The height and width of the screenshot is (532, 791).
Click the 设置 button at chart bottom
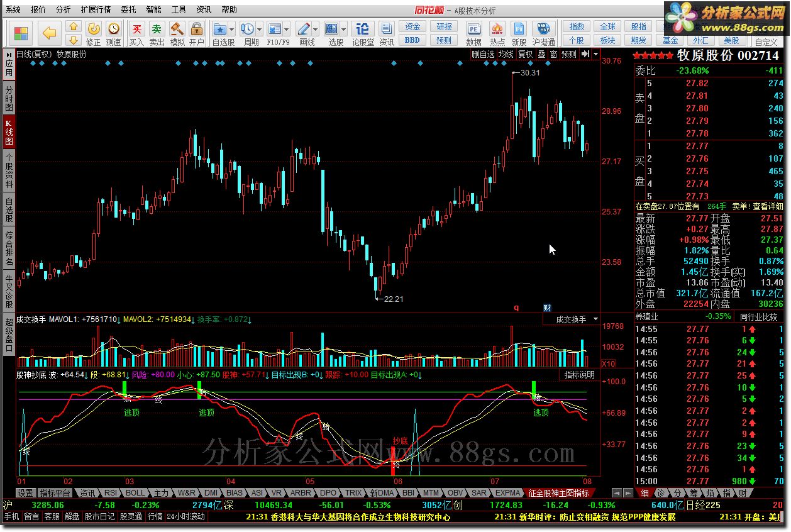pos(25,493)
